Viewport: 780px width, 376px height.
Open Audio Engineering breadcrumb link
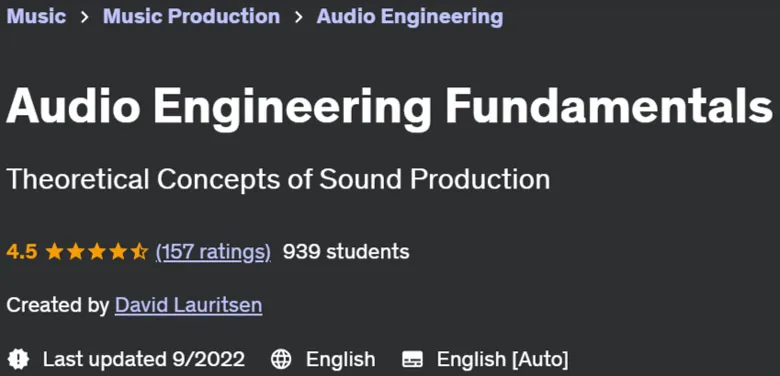[410, 16]
